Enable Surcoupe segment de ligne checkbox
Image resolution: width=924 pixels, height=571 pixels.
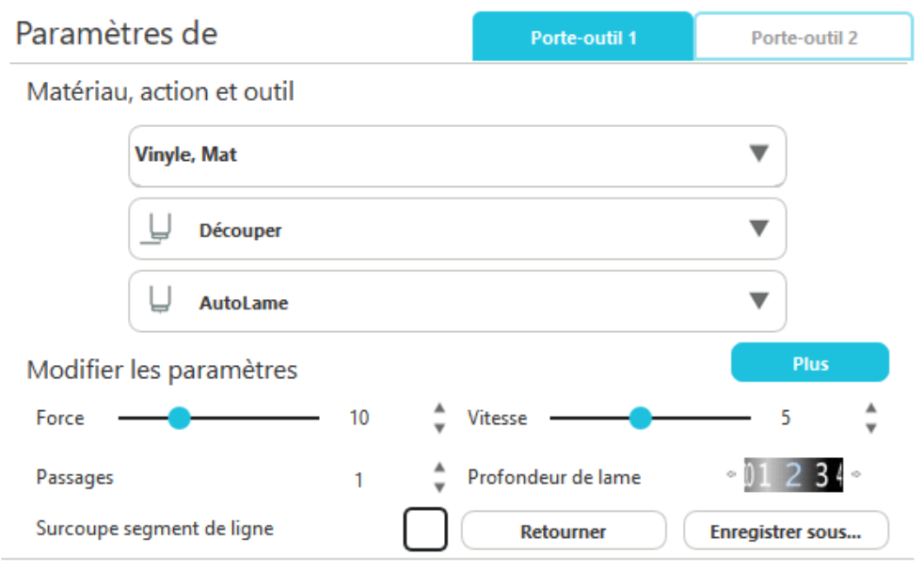pos(425,530)
